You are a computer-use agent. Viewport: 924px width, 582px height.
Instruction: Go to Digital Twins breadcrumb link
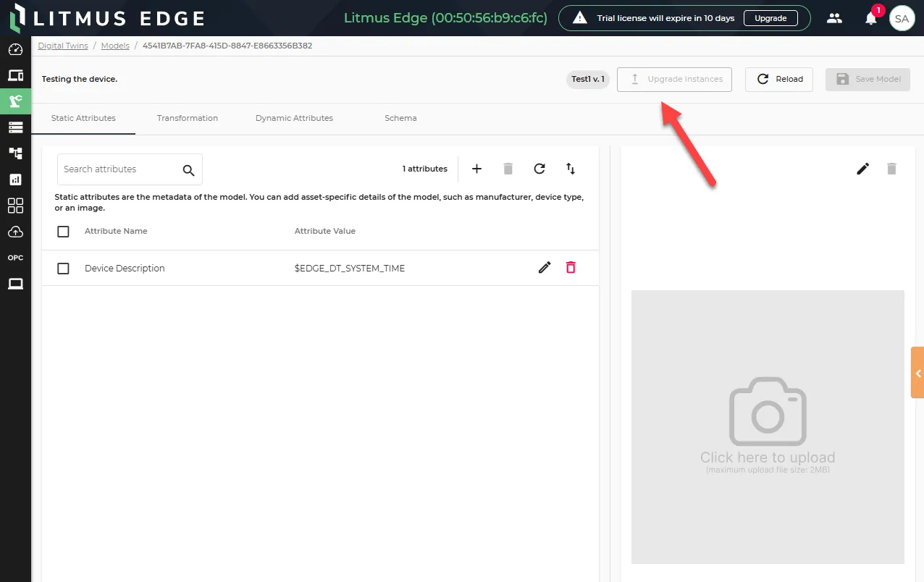coord(63,46)
